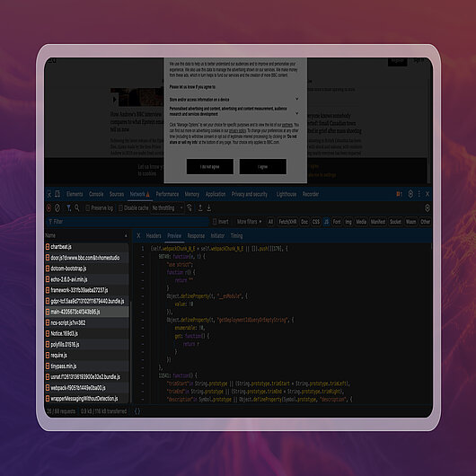The width and height of the screenshot is (476, 476).
Task: Switch to the Console panel tab
Action: point(96,194)
